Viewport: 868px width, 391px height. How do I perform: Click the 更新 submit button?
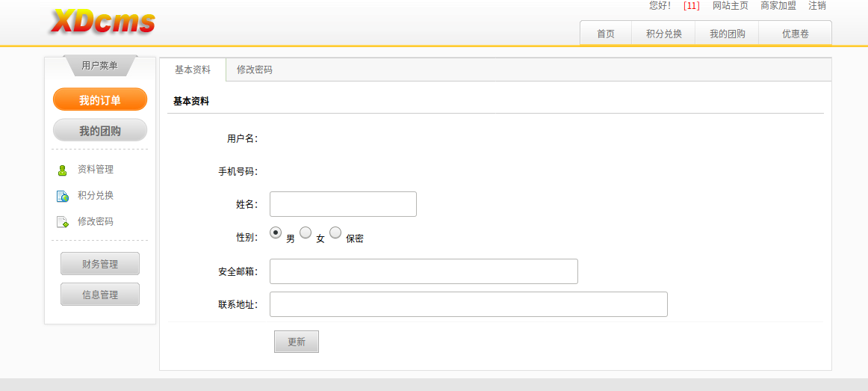coord(296,342)
